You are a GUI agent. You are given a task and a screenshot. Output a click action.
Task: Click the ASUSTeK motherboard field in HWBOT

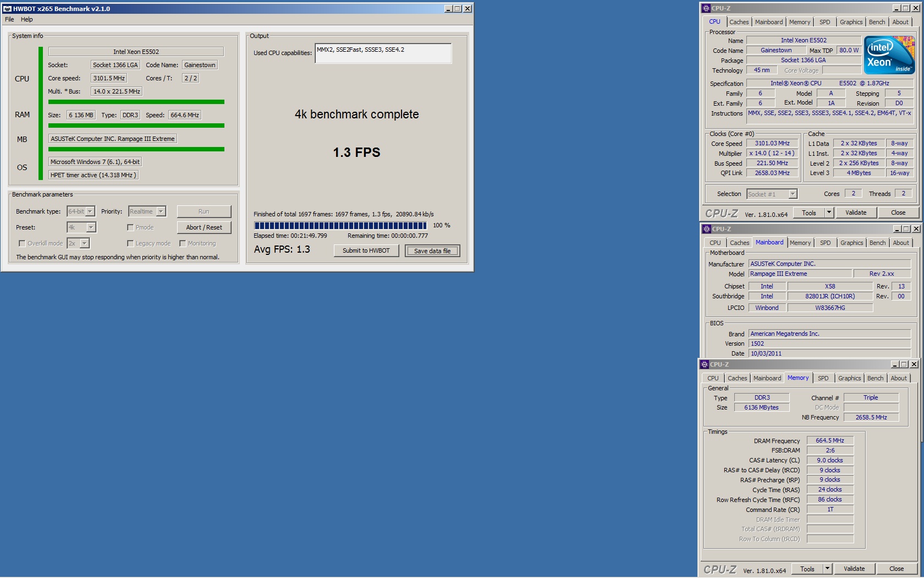(113, 139)
